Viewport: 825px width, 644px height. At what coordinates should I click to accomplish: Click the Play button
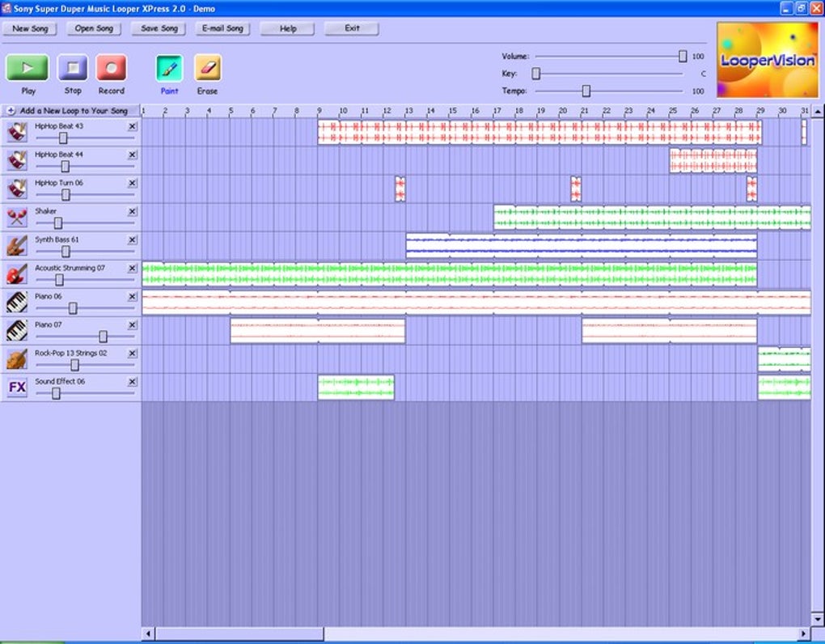[27, 68]
